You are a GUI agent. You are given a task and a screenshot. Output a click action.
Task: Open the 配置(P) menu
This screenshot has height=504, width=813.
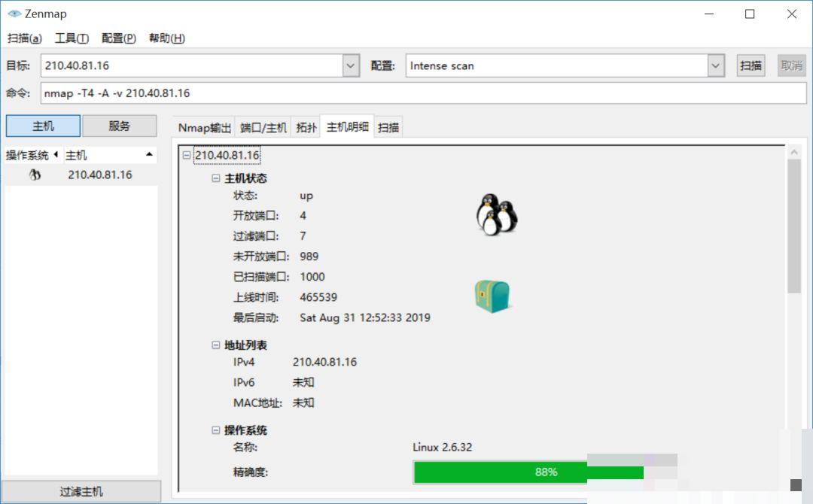pyautogui.click(x=119, y=38)
